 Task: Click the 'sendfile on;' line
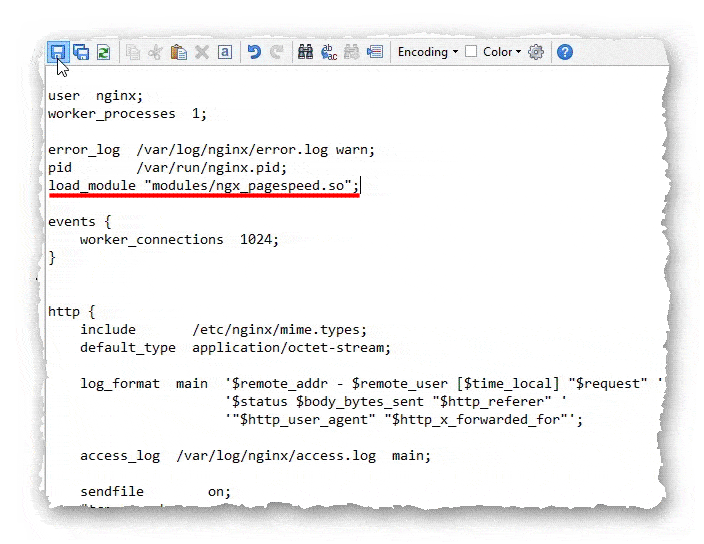[155, 491]
